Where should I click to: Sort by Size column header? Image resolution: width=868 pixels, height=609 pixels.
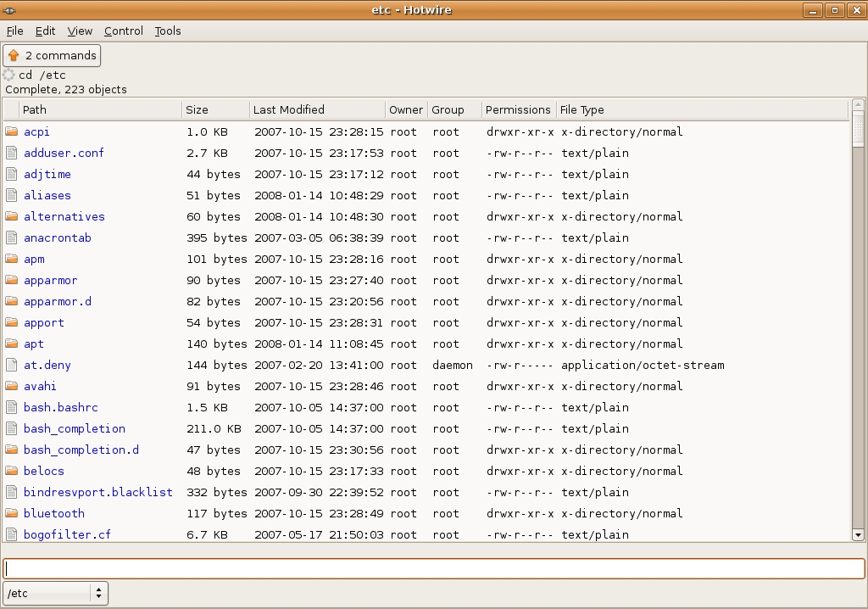pyautogui.click(x=215, y=109)
